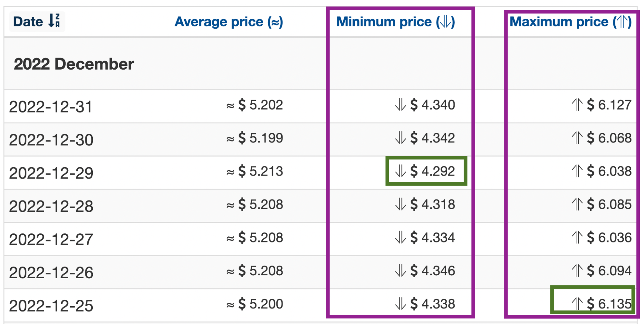The image size is (644, 324).
Task: Sort by Average price column header
Action: [x=229, y=22]
